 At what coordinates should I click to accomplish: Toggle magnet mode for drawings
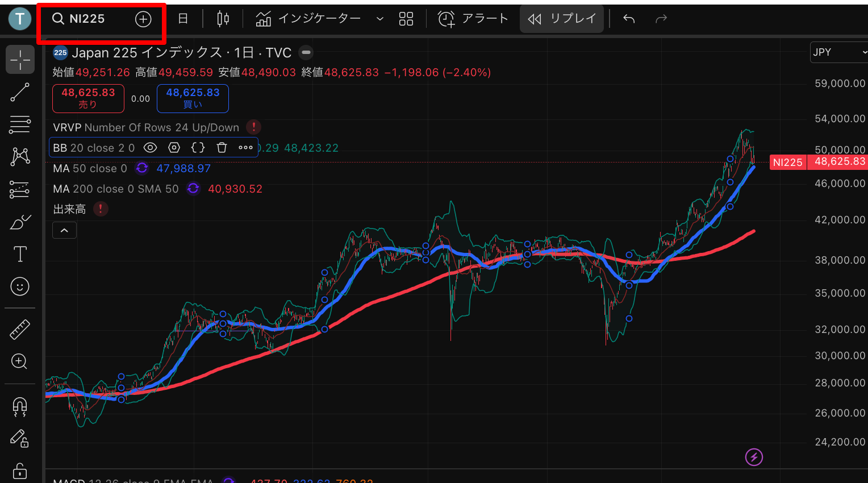[x=20, y=406]
